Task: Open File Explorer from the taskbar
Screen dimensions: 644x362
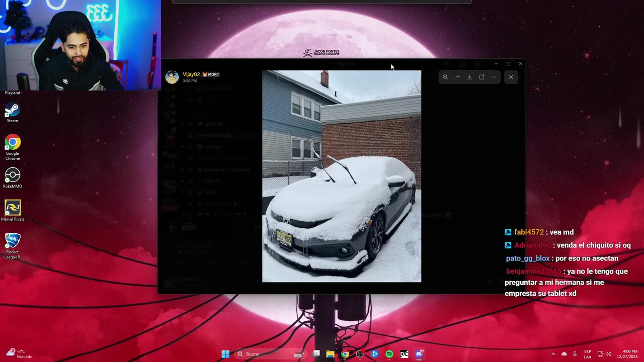Action: (330, 354)
